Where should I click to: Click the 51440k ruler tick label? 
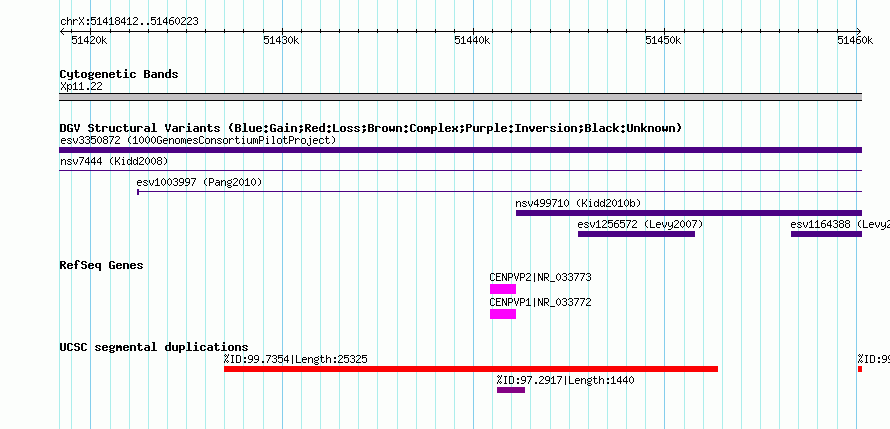click(472, 40)
